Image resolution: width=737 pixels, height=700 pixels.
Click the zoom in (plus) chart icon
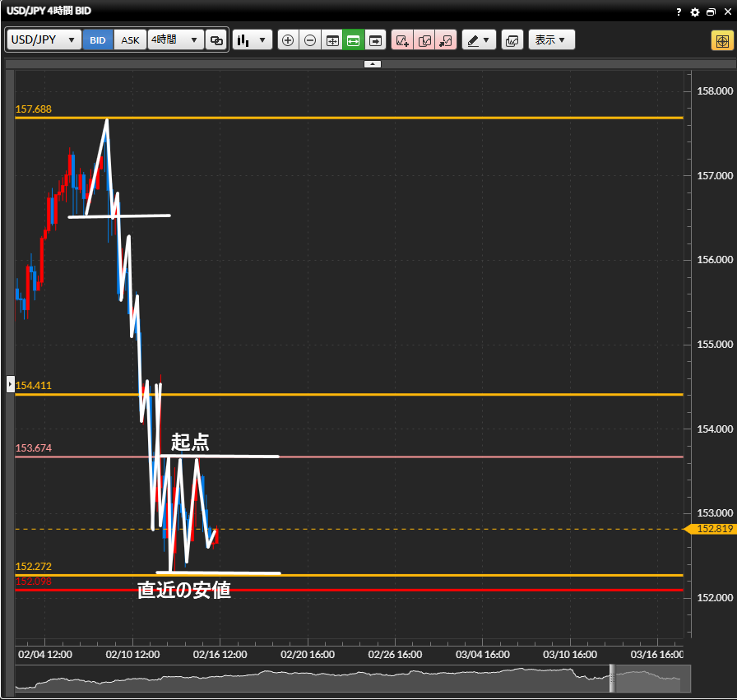[x=287, y=40]
